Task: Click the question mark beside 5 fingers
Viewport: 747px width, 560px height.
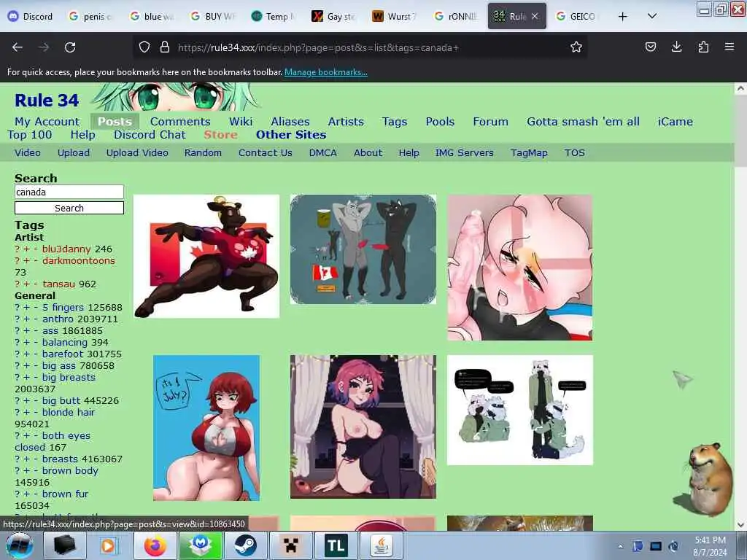Action: [18, 308]
